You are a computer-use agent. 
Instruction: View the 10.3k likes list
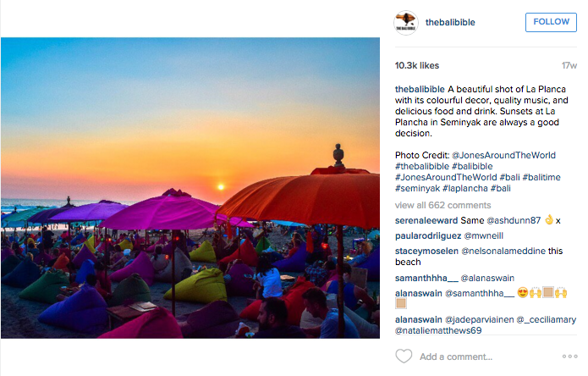coord(416,66)
